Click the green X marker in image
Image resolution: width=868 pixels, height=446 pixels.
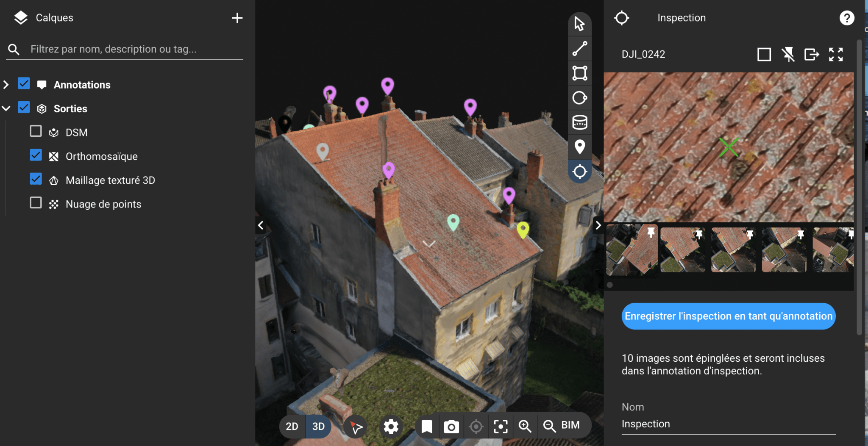729,147
